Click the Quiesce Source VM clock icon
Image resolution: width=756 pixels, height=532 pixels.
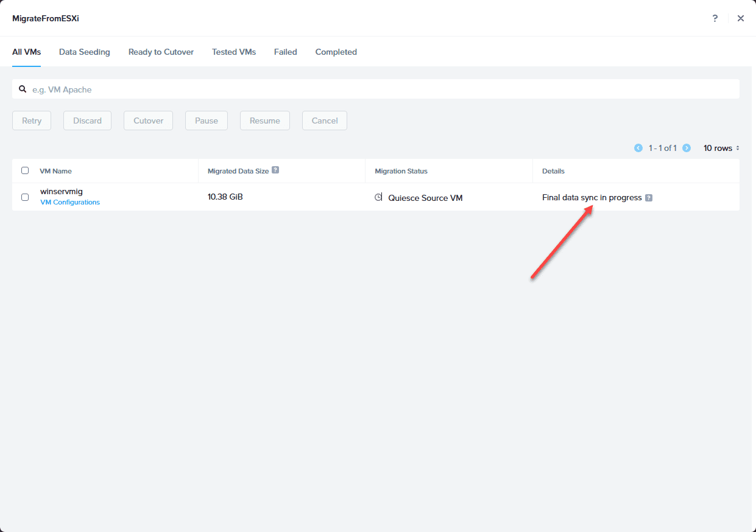tap(378, 197)
